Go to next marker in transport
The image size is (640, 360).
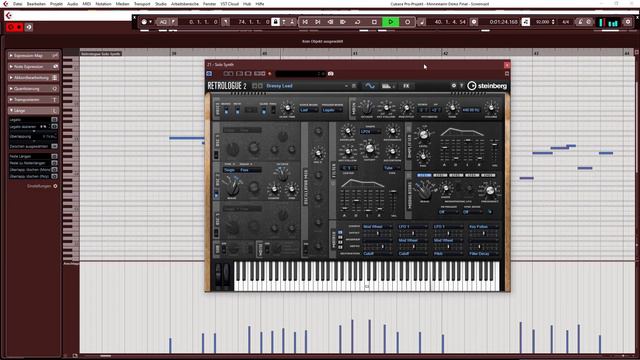tap(318, 22)
